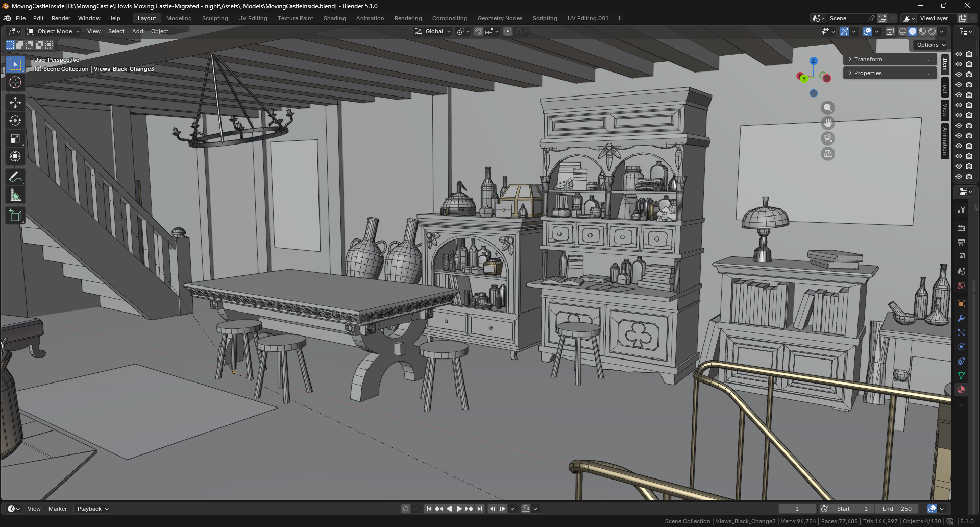Jump to the timeline start frame
This screenshot has width=980, height=527.
429,509
